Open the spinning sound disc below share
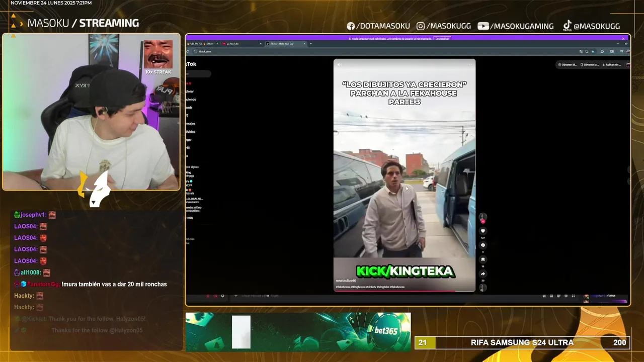Image resolution: width=644 pixels, height=362 pixels. pyautogui.click(x=483, y=288)
